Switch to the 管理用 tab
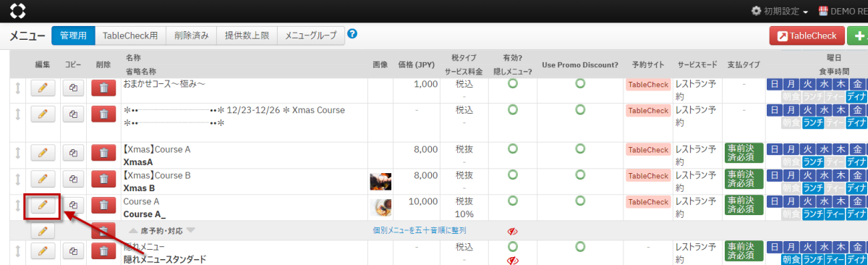Screen dimensions: 868x265 click(x=73, y=35)
